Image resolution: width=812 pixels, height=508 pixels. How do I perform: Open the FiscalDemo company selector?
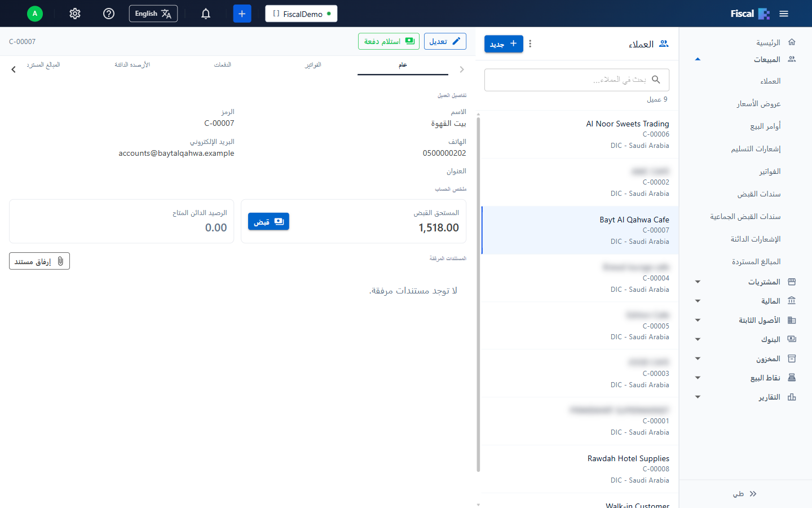click(x=301, y=14)
